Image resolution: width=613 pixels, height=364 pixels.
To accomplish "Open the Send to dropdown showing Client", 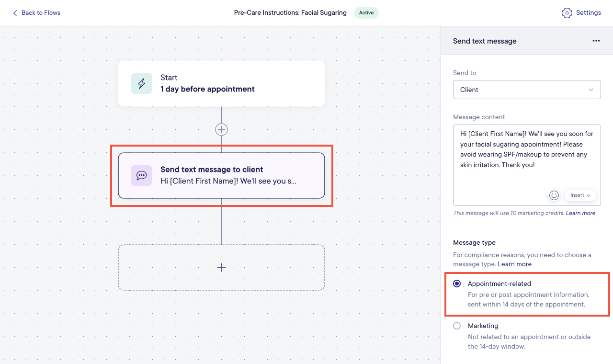I will [x=527, y=90].
